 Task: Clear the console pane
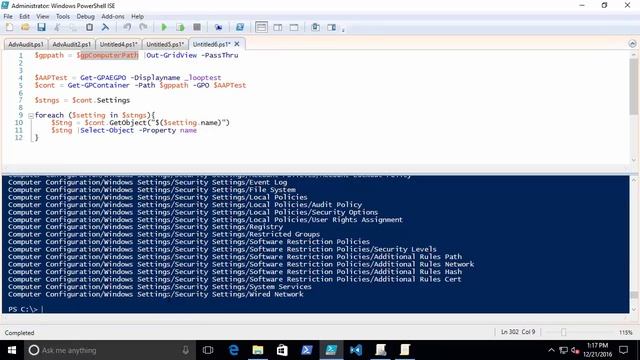[105, 27]
